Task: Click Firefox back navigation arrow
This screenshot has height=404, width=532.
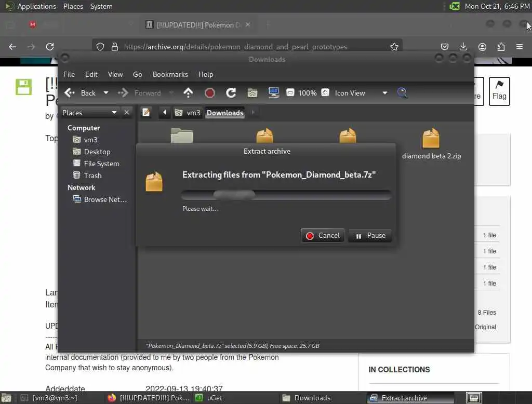Action: click(12, 47)
